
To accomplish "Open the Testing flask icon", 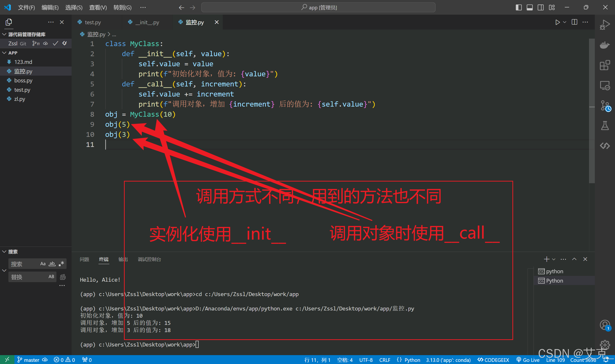I will click(x=604, y=126).
